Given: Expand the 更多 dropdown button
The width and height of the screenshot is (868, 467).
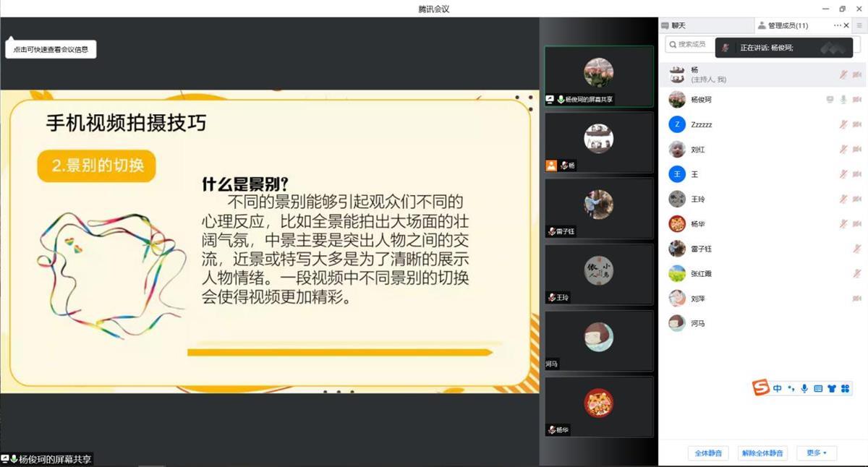Looking at the screenshot, I should pyautogui.click(x=817, y=453).
